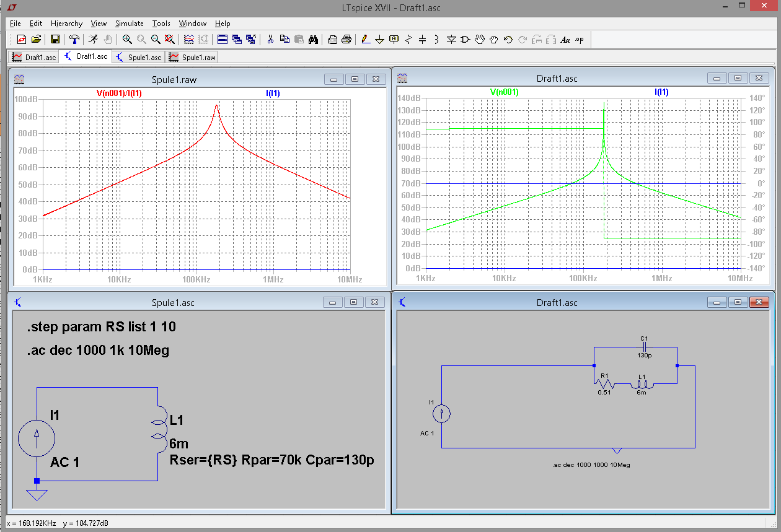Select the draw wire pencil tool
The height and width of the screenshot is (532, 781).
click(366, 40)
